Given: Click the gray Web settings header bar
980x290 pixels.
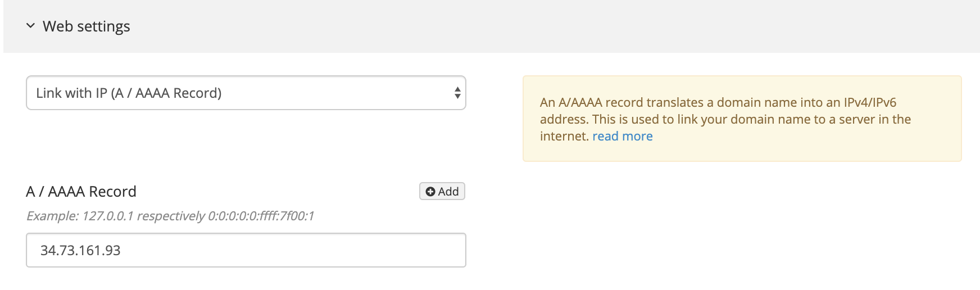Looking at the screenshot, I should tap(492, 26).
